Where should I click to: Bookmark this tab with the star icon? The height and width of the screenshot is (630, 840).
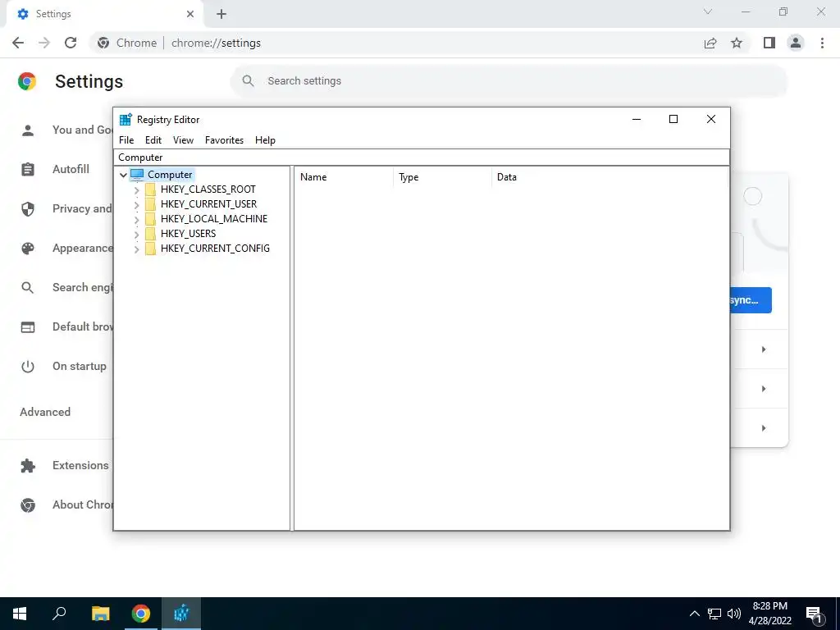[737, 43]
